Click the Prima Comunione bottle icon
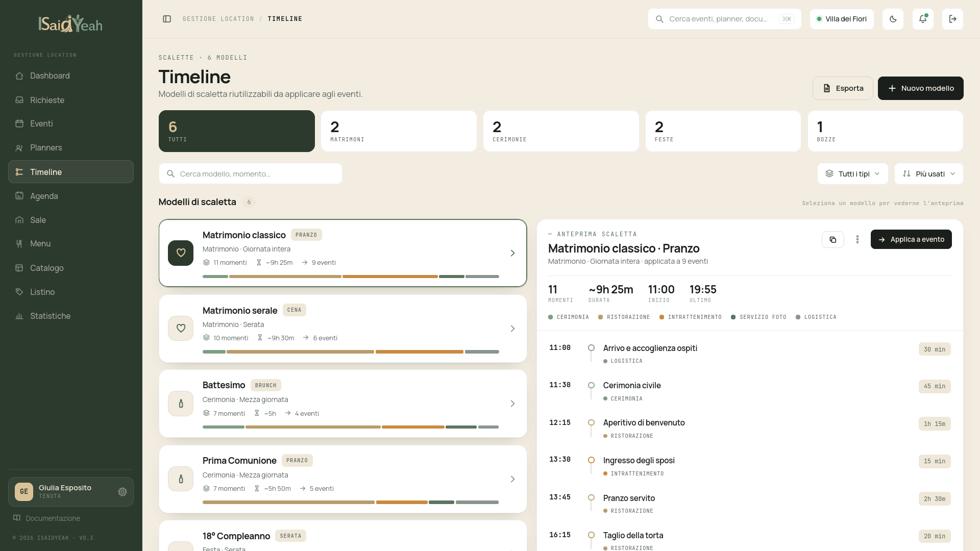Viewport: 980px width, 551px height. coord(181,479)
